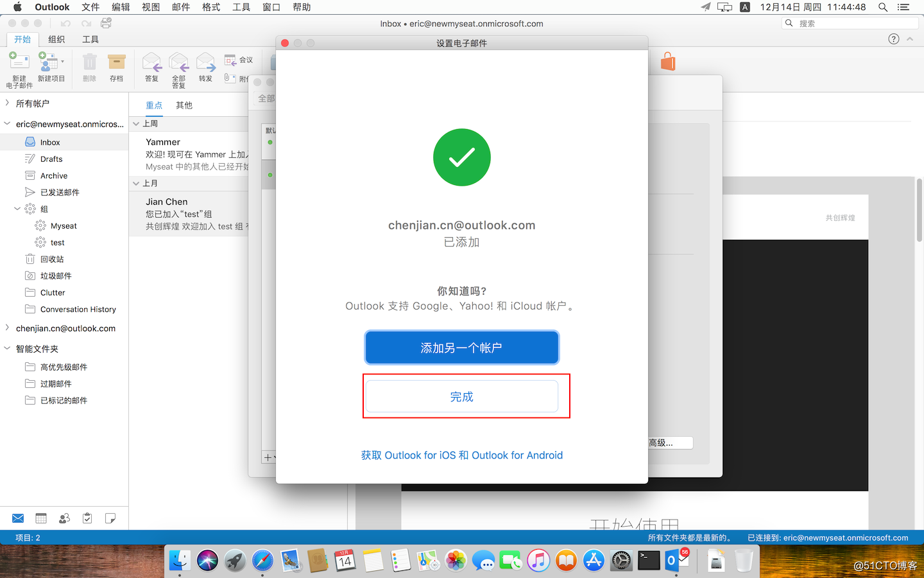
Task: Select the 垃圾邮件 folder
Action: coord(64,276)
